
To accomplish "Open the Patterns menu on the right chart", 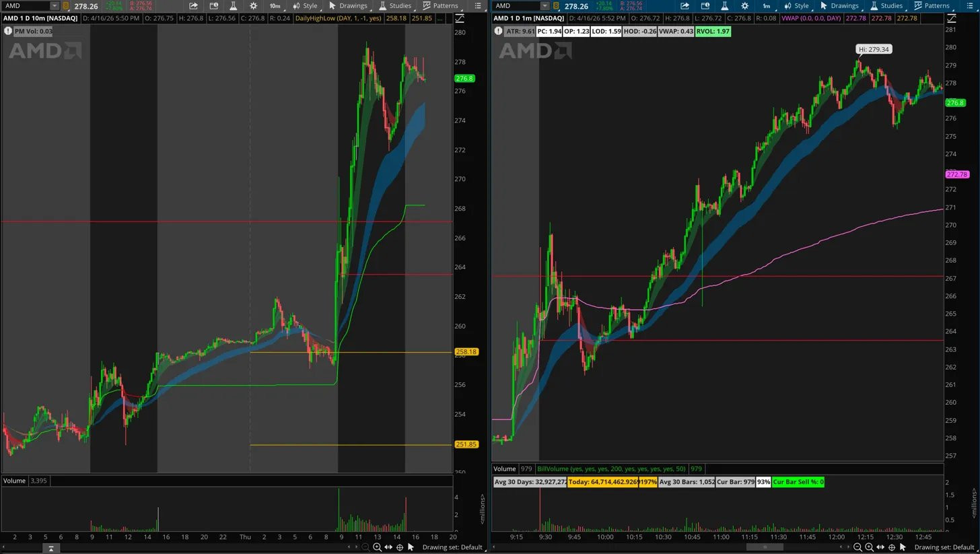I will [932, 5].
